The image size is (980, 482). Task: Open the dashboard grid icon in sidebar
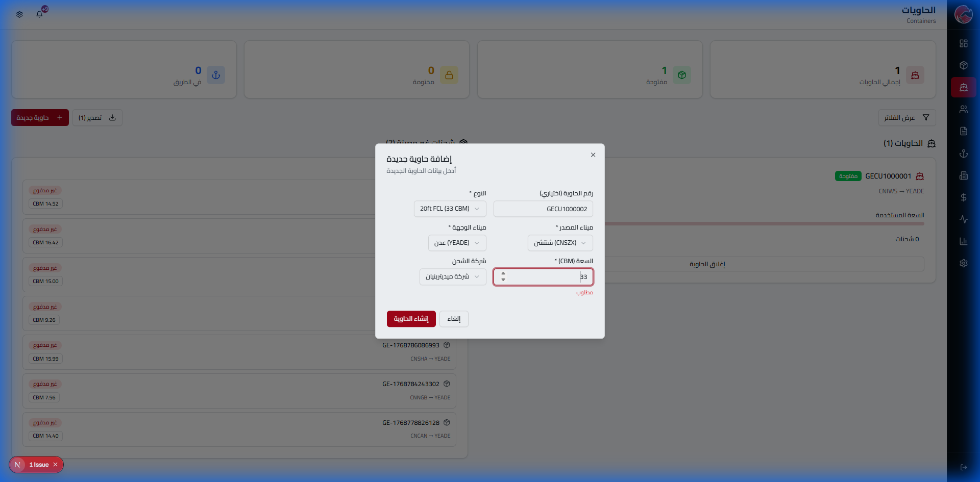(x=963, y=43)
